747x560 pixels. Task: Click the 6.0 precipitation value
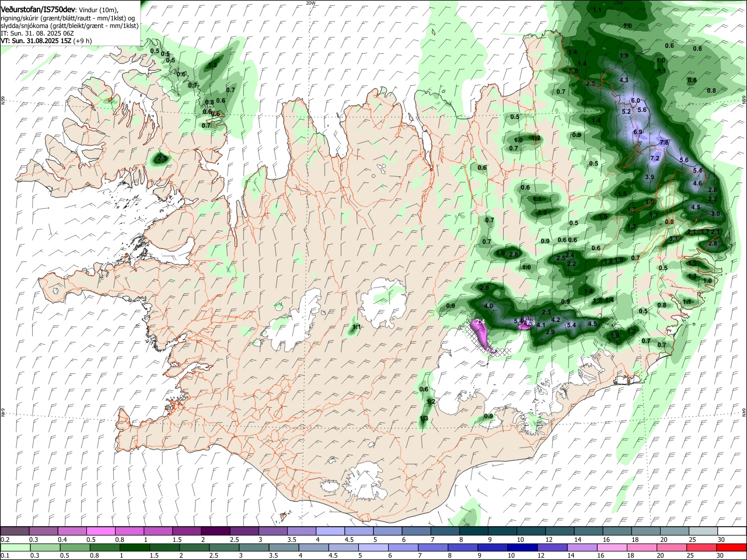point(636,101)
